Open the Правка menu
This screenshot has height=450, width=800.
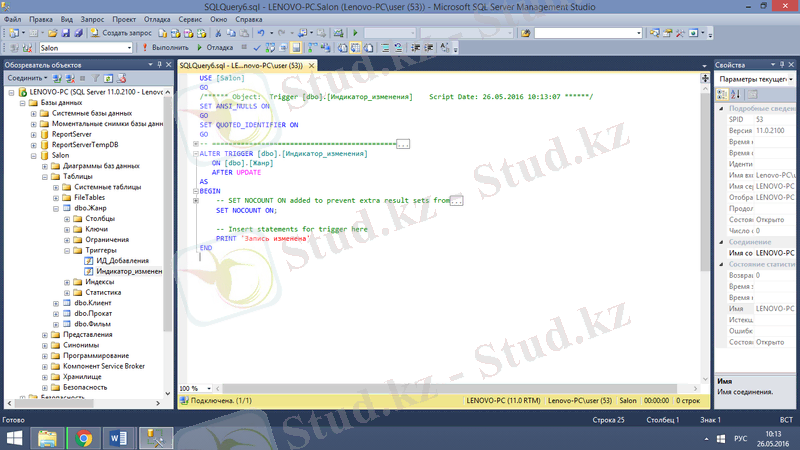pyautogui.click(x=41, y=19)
